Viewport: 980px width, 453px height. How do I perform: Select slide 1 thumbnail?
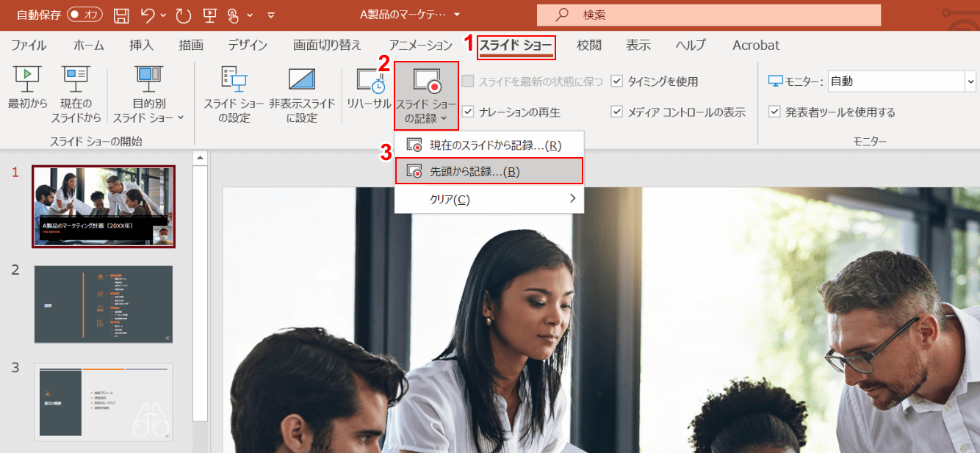(x=104, y=206)
